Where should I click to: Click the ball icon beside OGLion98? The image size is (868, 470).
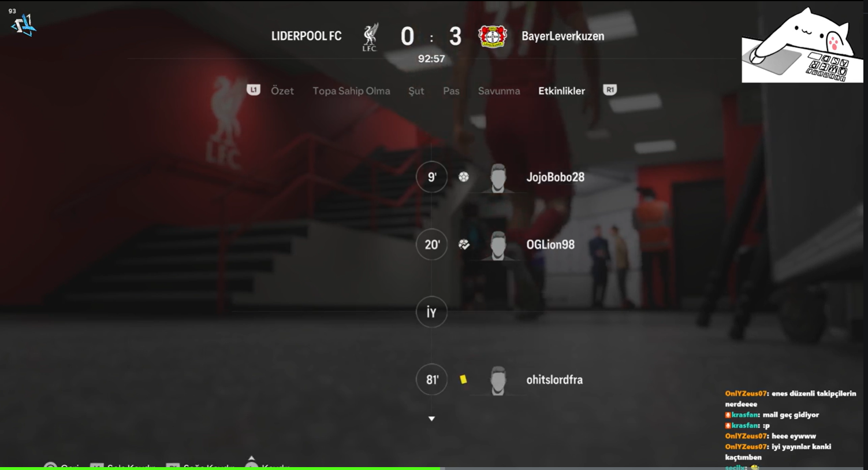(464, 245)
